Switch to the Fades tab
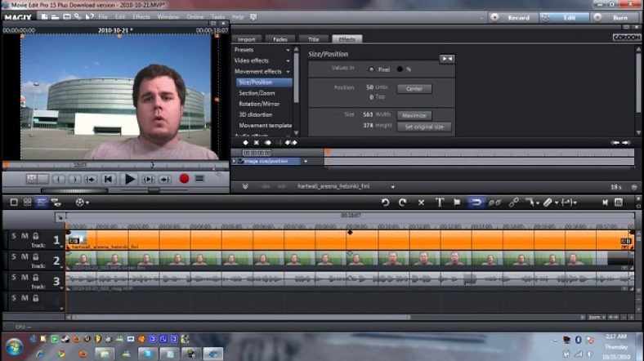The height and width of the screenshot is (361, 644). [x=280, y=38]
